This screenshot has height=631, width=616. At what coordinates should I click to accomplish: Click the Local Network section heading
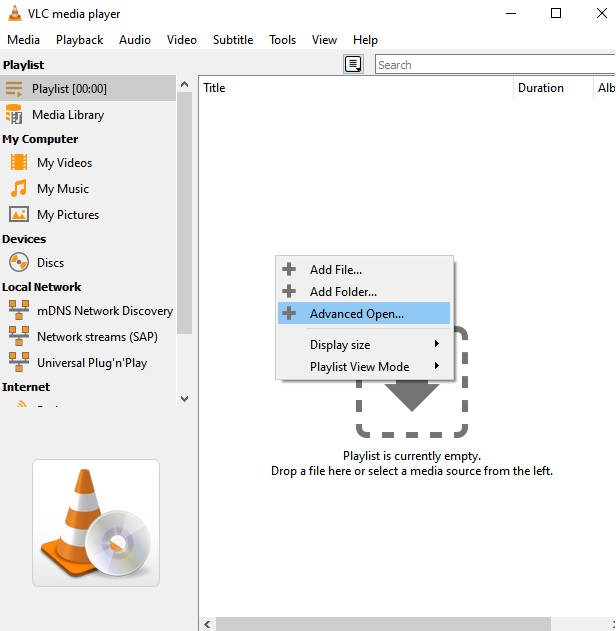(x=41, y=287)
